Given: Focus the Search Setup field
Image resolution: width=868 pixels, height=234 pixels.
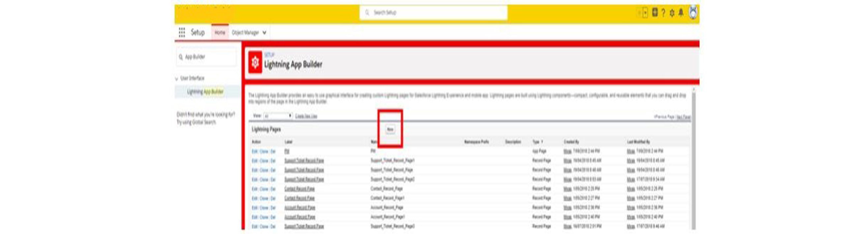Looking at the screenshot, I should pyautogui.click(x=434, y=13).
